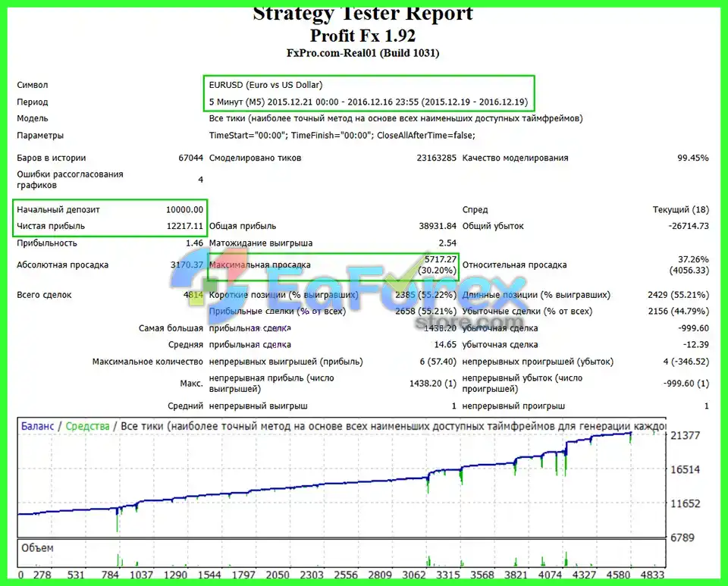This screenshot has height=586, width=728.
Task: Select the loss trades value "2156 (44.79%)"
Action: coord(679,312)
